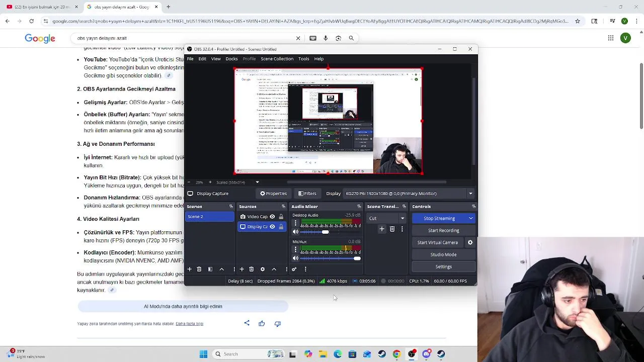Open source properties gear in Sources toolbar
Screen dimensions: 644x362
pos(263,269)
